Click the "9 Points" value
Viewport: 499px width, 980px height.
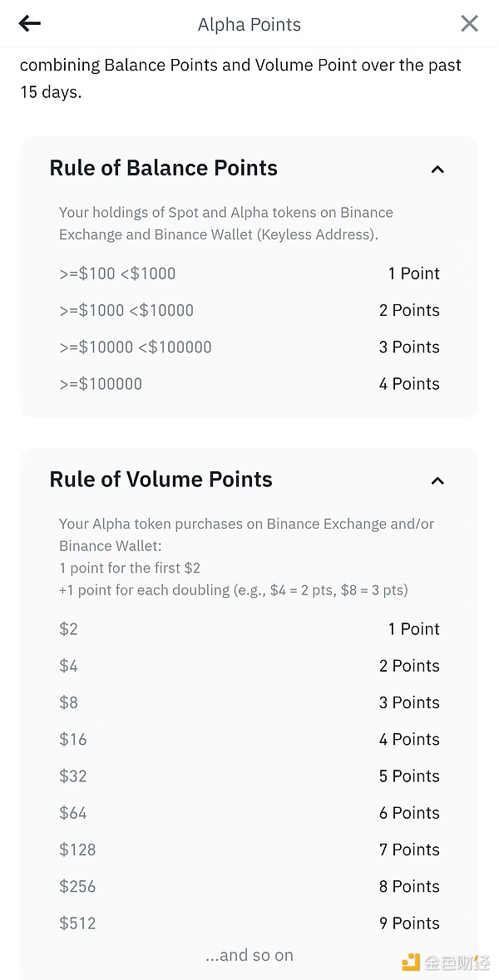409,923
